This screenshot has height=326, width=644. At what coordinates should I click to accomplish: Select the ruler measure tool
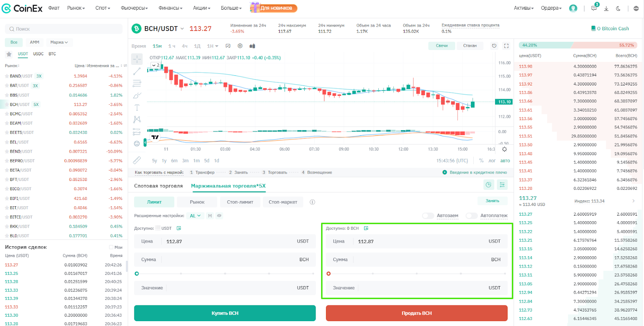tap(137, 160)
